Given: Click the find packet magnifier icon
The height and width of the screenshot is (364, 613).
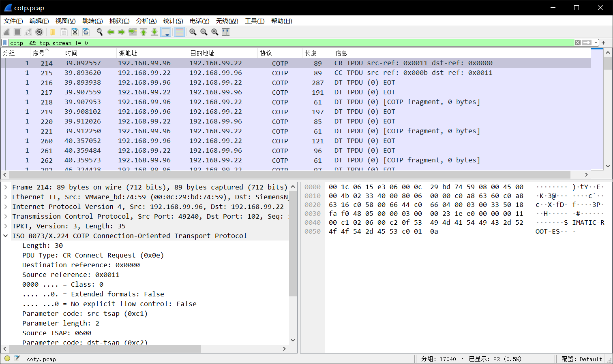Looking at the screenshot, I should coord(99,32).
